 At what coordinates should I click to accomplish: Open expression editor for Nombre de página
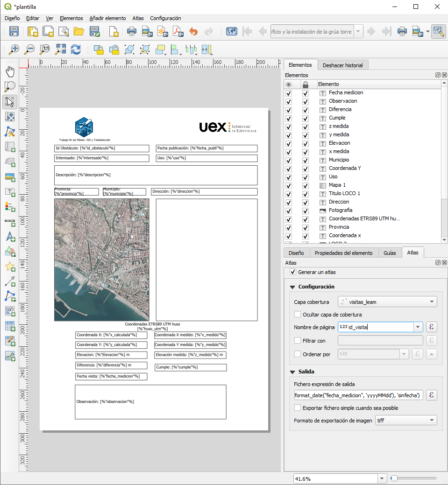(x=432, y=327)
